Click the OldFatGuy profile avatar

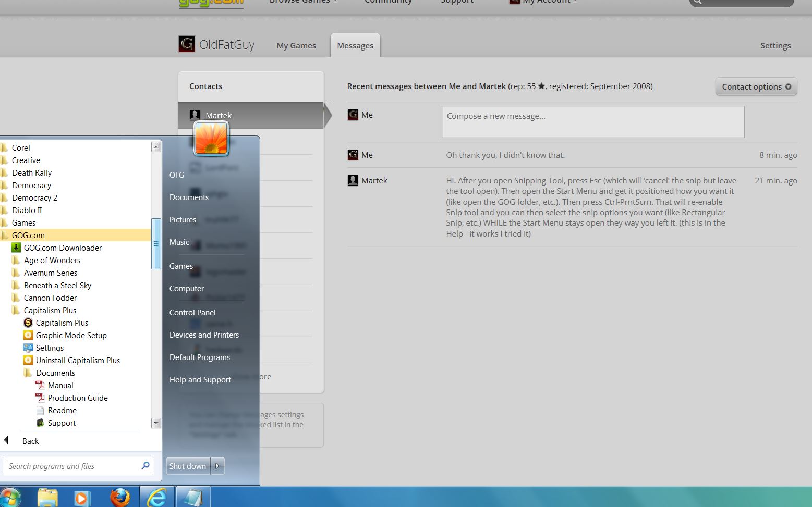(x=187, y=44)
